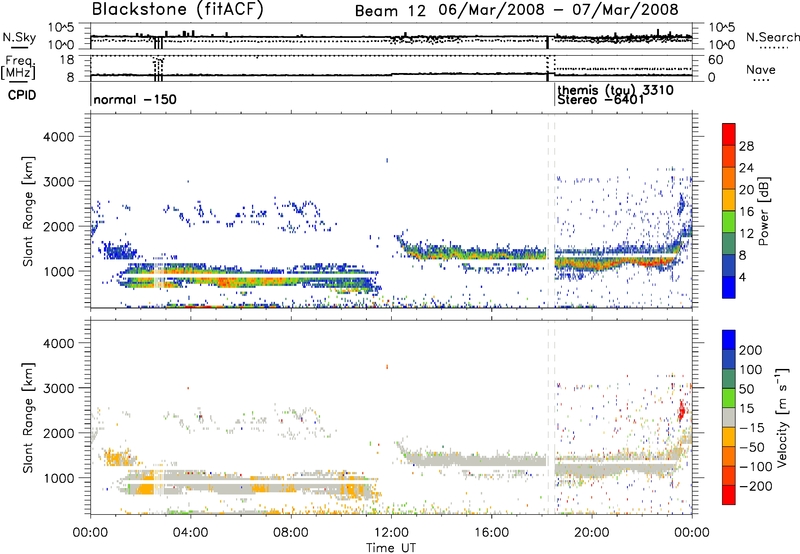Click the -200 tick label on Velocity colorbar
Screen dimensions: 800x554
(x=755, y=486)
